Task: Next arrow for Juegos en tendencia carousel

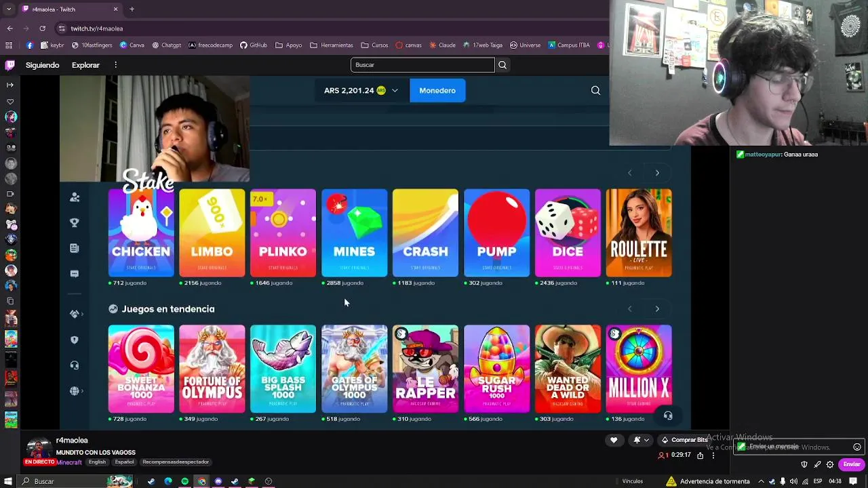Action: tap(657, 309)
